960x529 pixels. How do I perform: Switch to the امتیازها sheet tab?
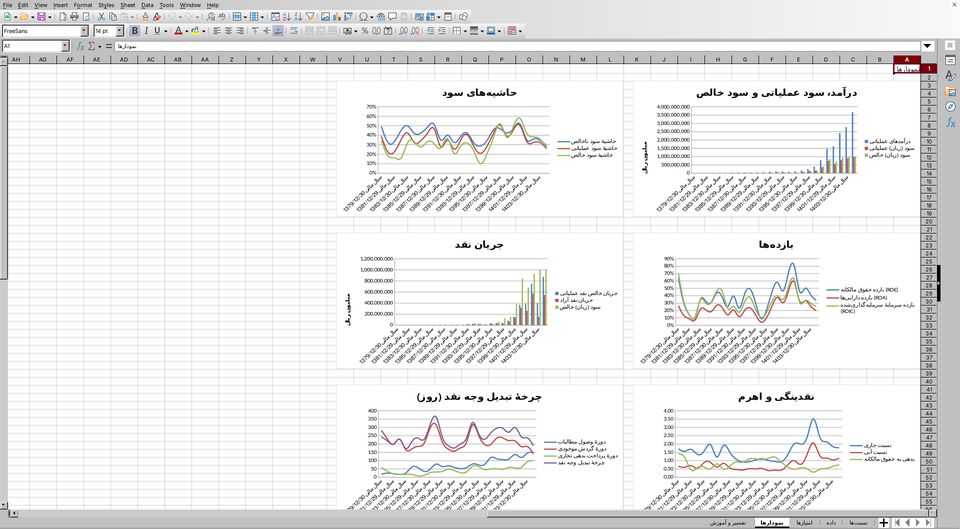click(804, 523)
